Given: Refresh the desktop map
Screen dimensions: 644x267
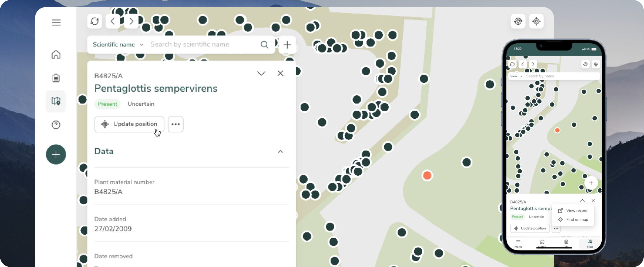Looking at the screenshot, I should point(95,21).
